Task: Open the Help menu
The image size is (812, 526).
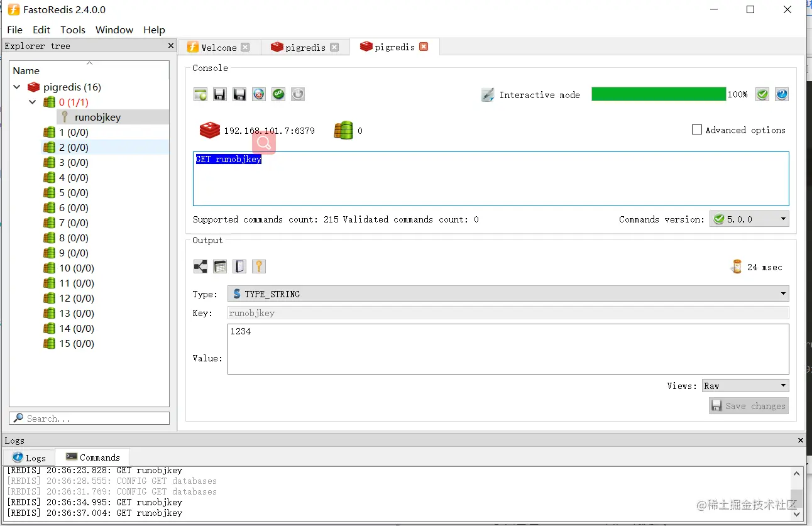Action: click(x=154, y=30)
